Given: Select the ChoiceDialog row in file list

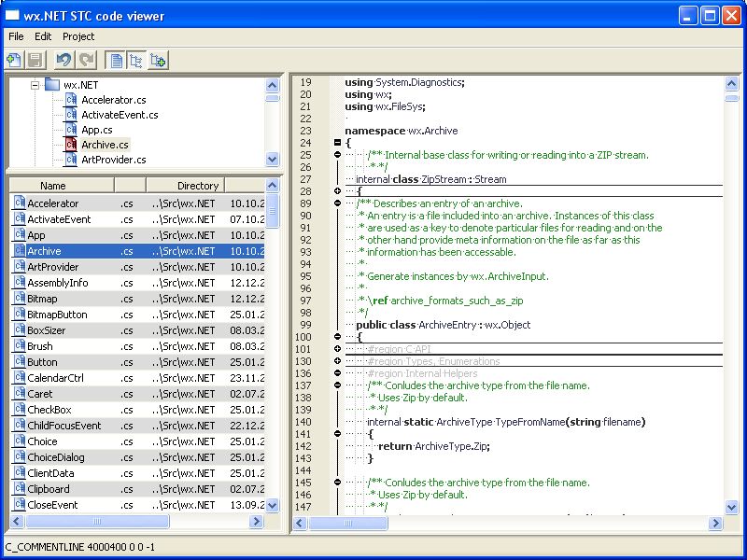Looking at the screenshot, I should click(x=137, y=457).
